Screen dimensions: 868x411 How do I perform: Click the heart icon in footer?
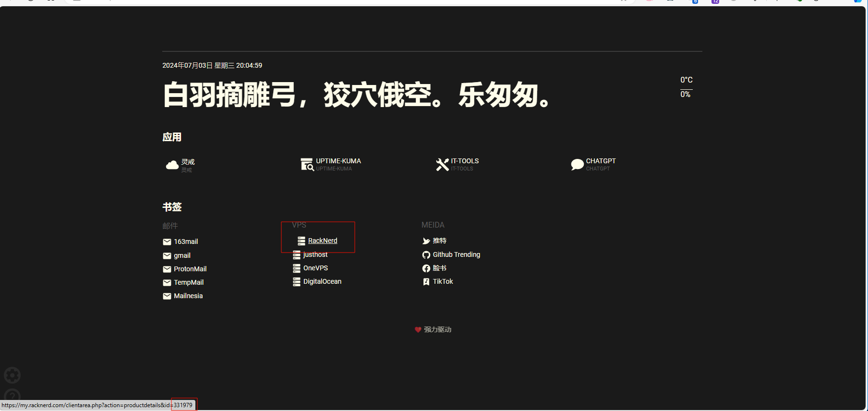coord(418,329)
